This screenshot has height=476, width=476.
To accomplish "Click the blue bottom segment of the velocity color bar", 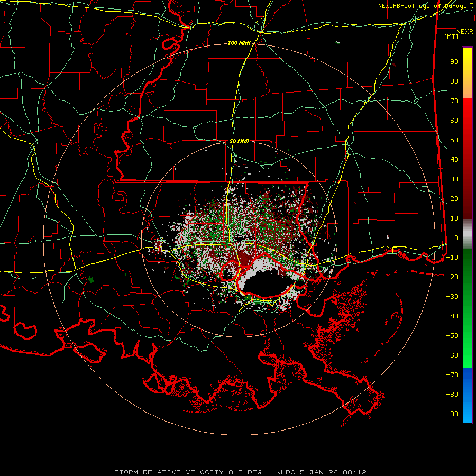I will coord(467,396).
